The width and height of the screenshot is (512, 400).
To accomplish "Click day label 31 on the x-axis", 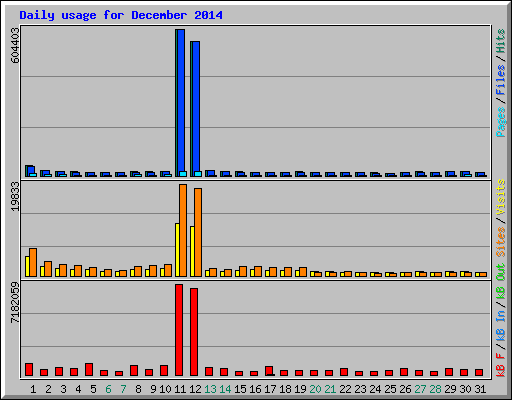I will (480, 389).
